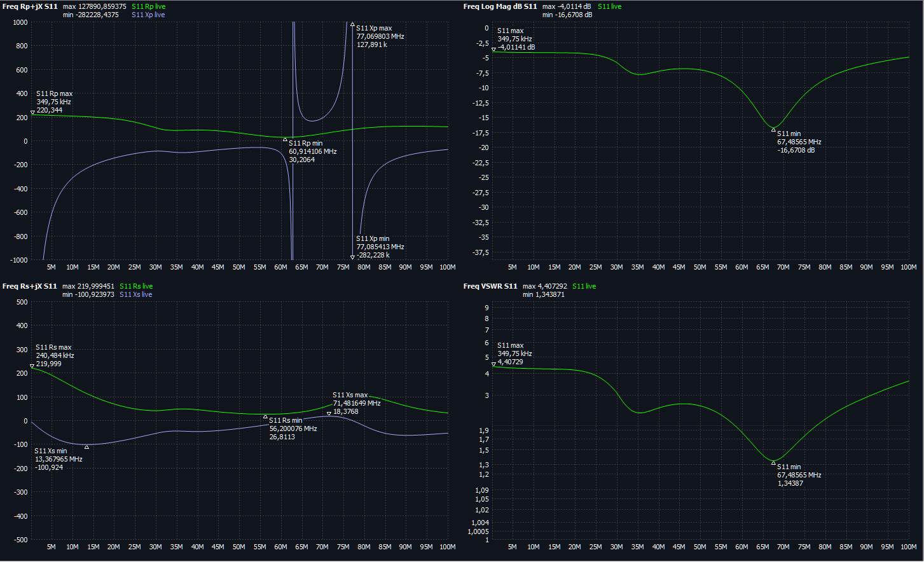Select the S11 Xp min marker triangle
Image resolution: width=924 pixels, height=562 pixels.
[352, 257]
